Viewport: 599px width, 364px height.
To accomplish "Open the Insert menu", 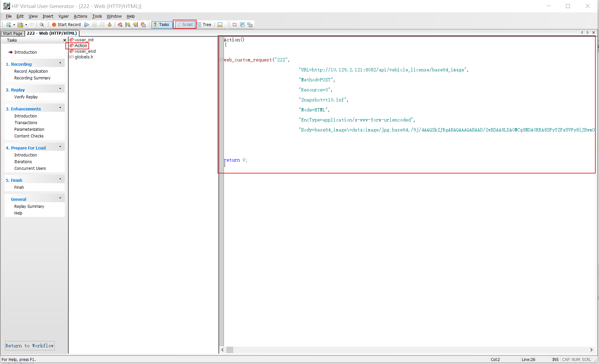I will [x=48, y=16].
